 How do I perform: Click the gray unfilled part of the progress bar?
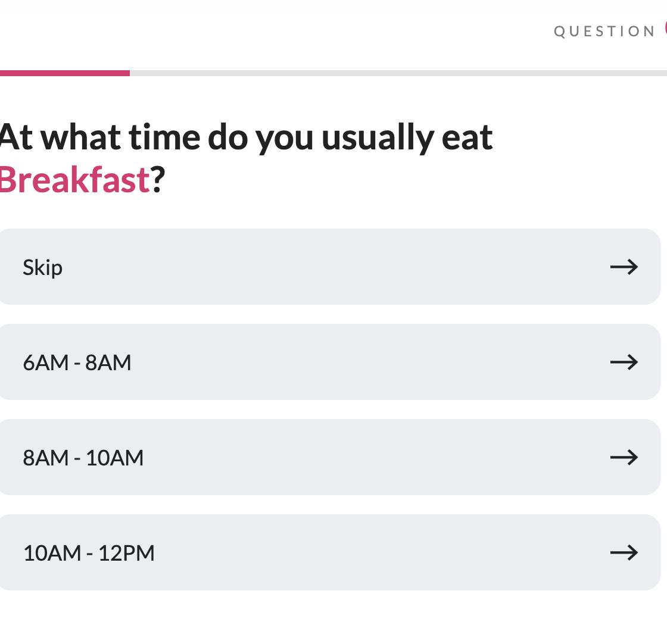coord(393,73)
